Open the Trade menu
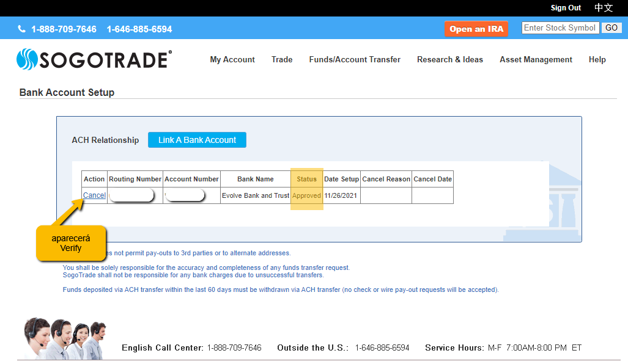628x364 pixels. pos(282,60)
